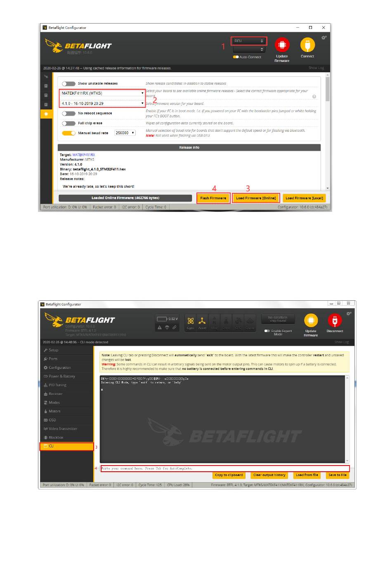Click the Baro sensor icon
The width and height of the screenshot is (392, 582).
[x=226, y=322]
